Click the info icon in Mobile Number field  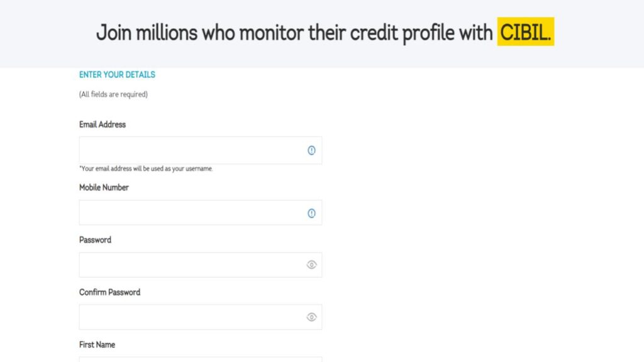311,212
